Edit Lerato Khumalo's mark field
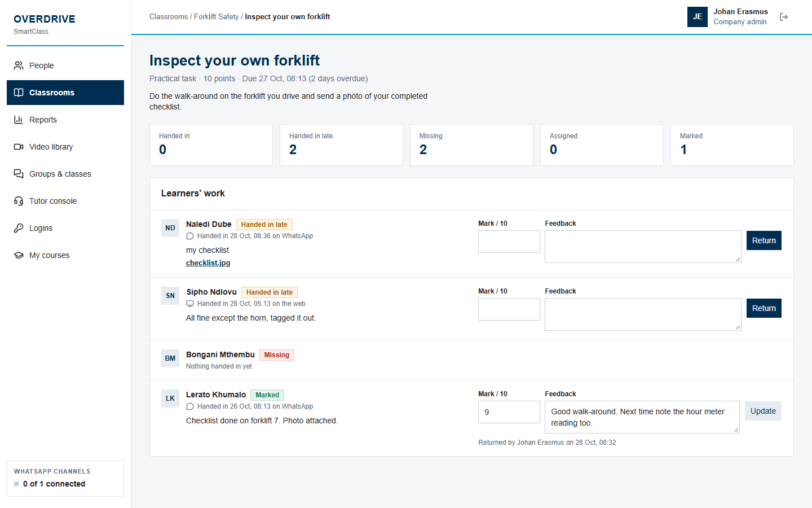812x508 pixels. click(x=509, y=412)
